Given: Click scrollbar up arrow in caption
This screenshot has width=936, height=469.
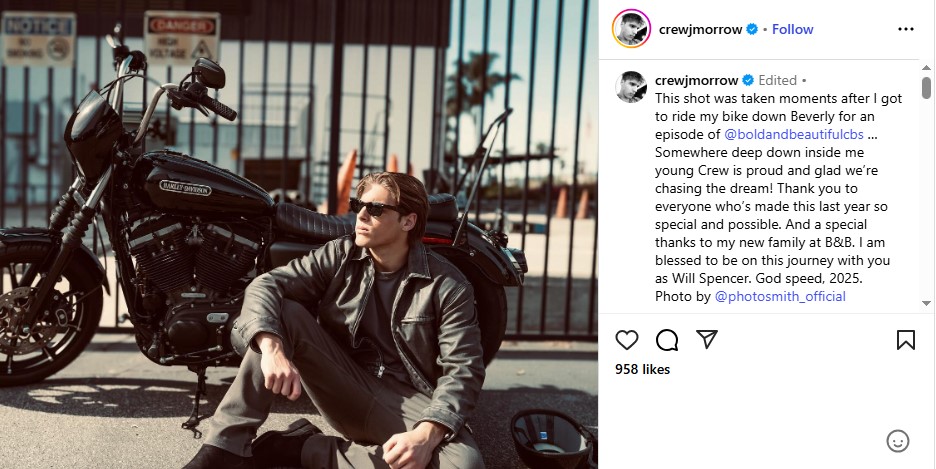Looking at the screenshot, I should [x=926, y=67].
